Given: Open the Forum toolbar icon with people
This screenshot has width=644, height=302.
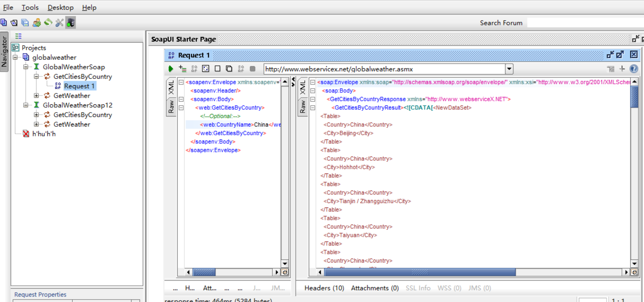Looking at the screenshot, I should 36,23.
